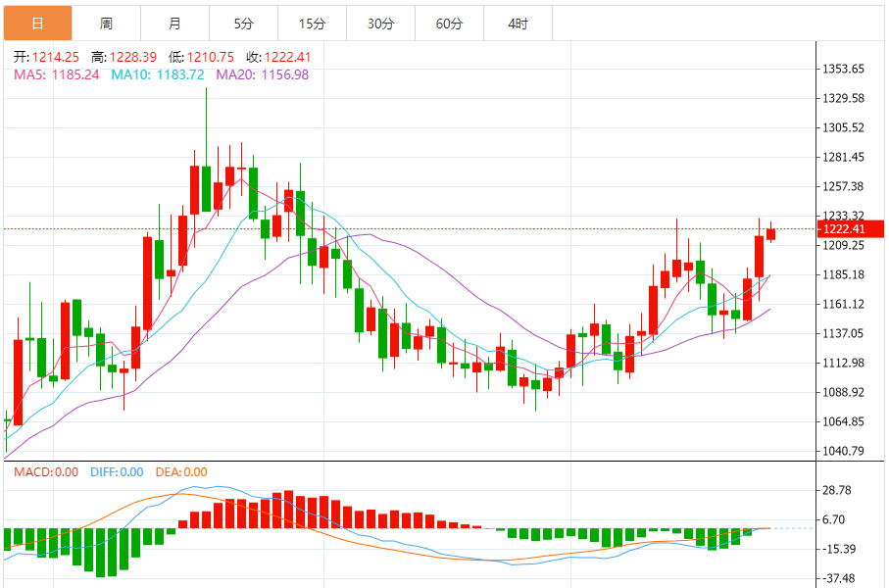Switch to the 月 monthly tab
Screen dimensions: 889x588
click(174, 24)
